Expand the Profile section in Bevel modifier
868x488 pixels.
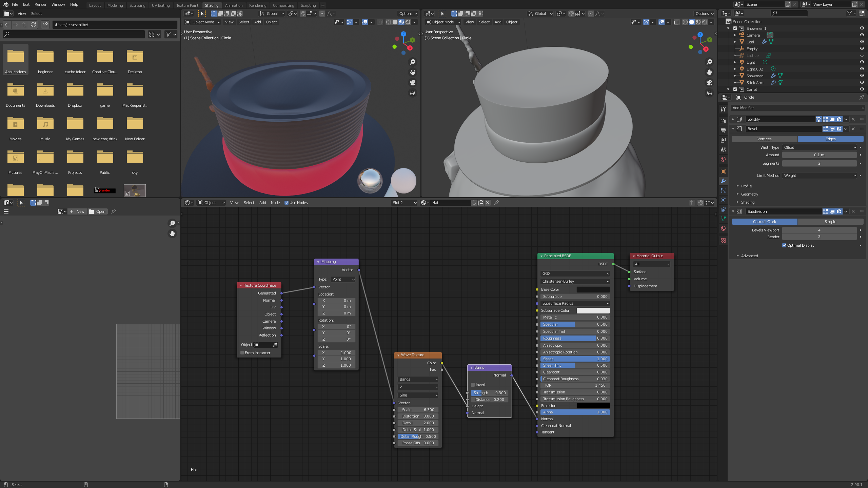[746, 186]
